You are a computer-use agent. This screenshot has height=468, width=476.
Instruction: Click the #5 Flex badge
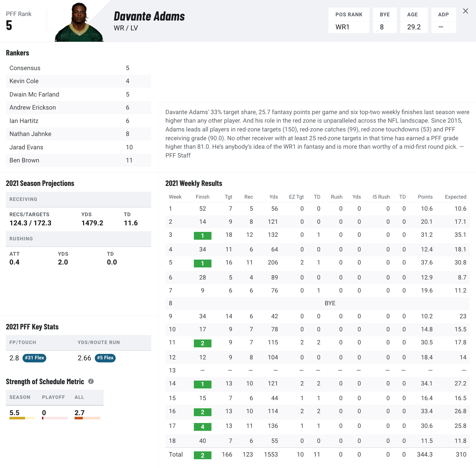pos(105,358)
